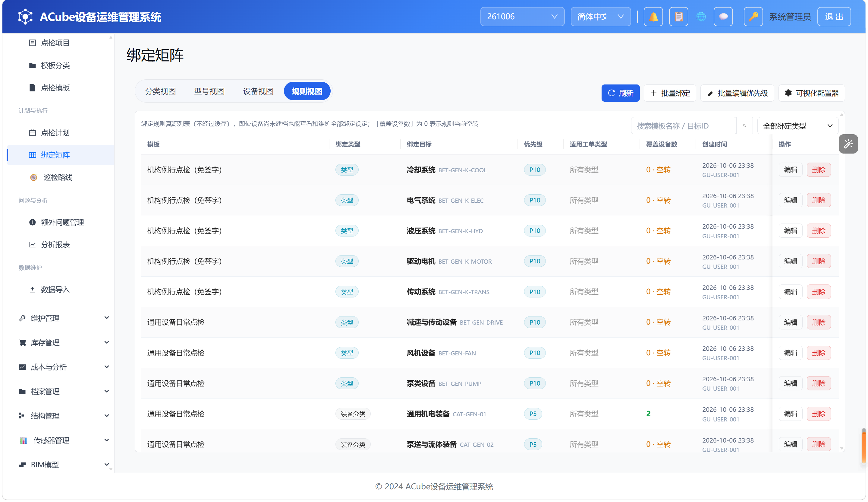The width and height of the screenshot is (868, 502).
Task: Select 绑定矩阵 in sidebar
Action: click(x=60, y=155)
